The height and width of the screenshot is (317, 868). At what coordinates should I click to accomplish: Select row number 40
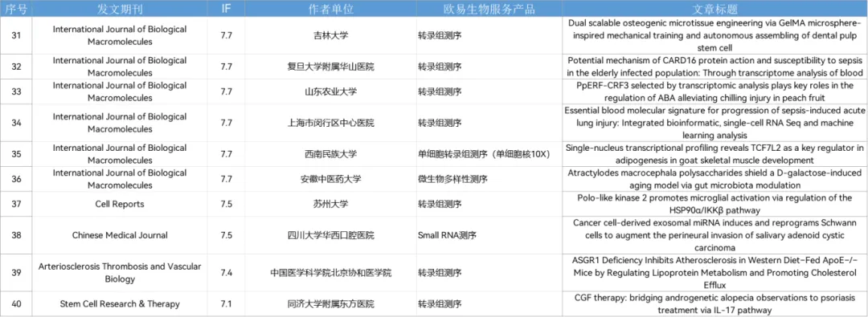pos(17,303)
